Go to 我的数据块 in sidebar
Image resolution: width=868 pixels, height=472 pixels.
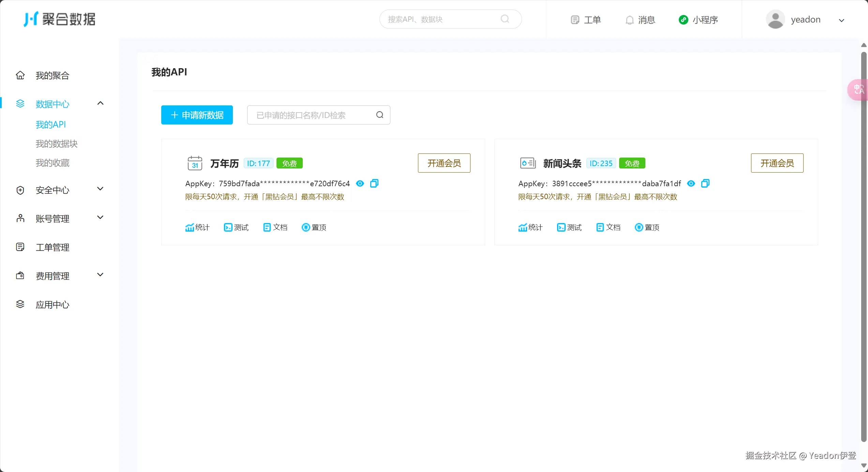(x=57, y=144)
